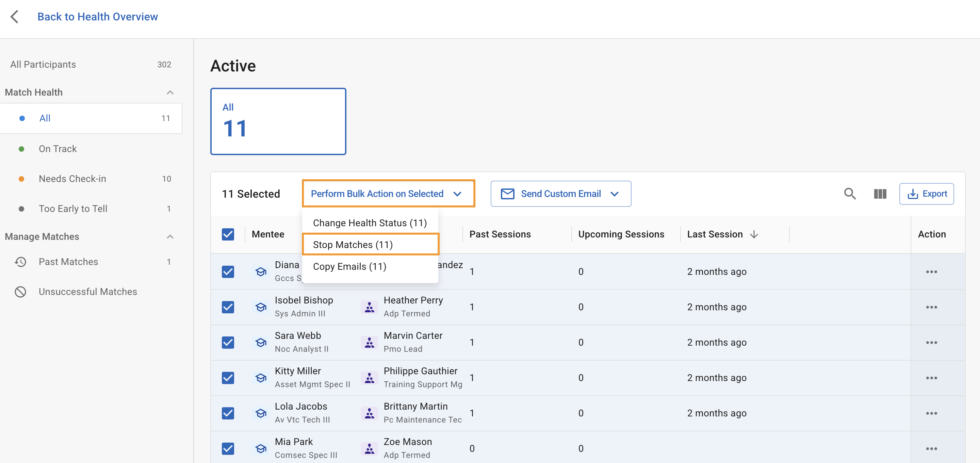Deselect the Mia Park row checkbox
This screenshot has width=980, height=463.
coord(228,449)
